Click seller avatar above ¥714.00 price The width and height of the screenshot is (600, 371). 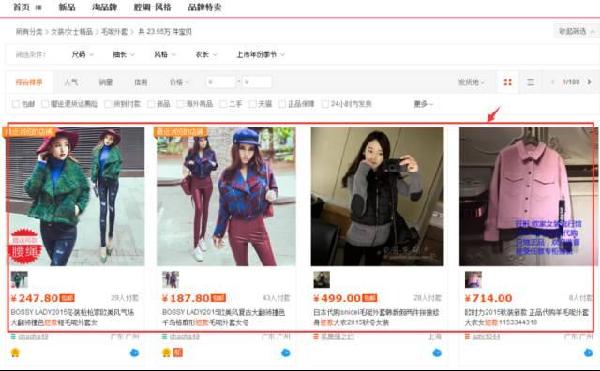click(473, 280)
